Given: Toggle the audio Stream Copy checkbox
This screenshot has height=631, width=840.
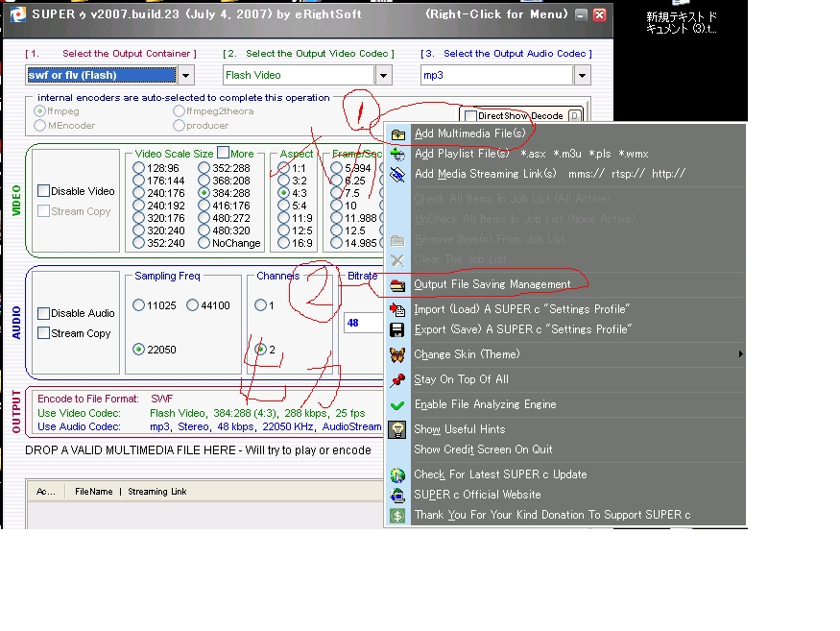Looking at the screenshot, I should [x=44, y=333].
